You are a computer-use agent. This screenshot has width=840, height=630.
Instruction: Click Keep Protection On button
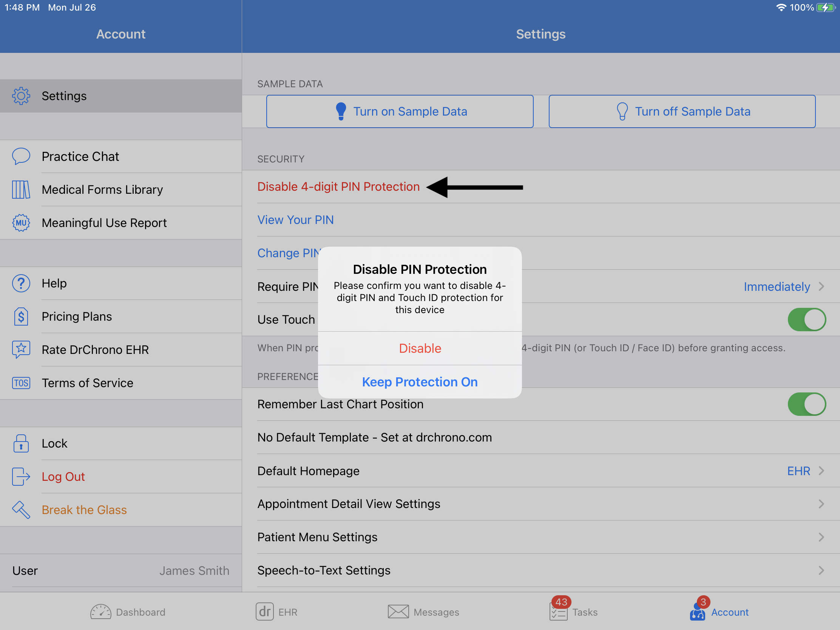pos(419,381)
